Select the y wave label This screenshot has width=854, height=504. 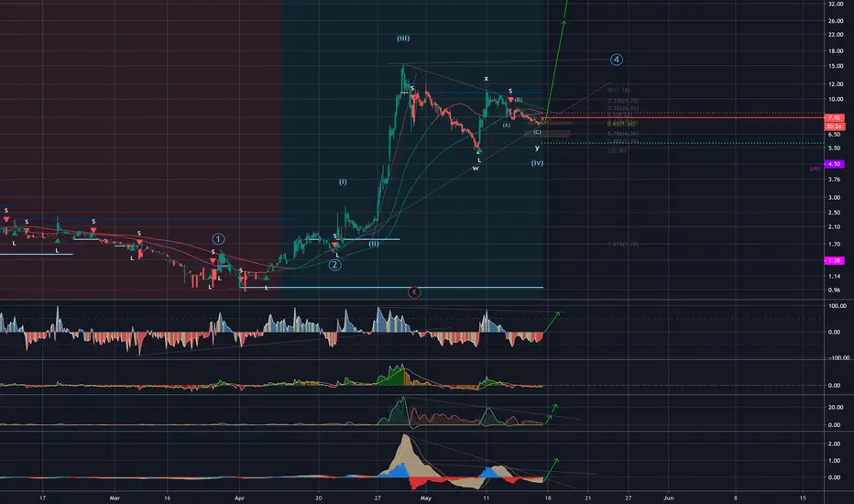point(537,148)
